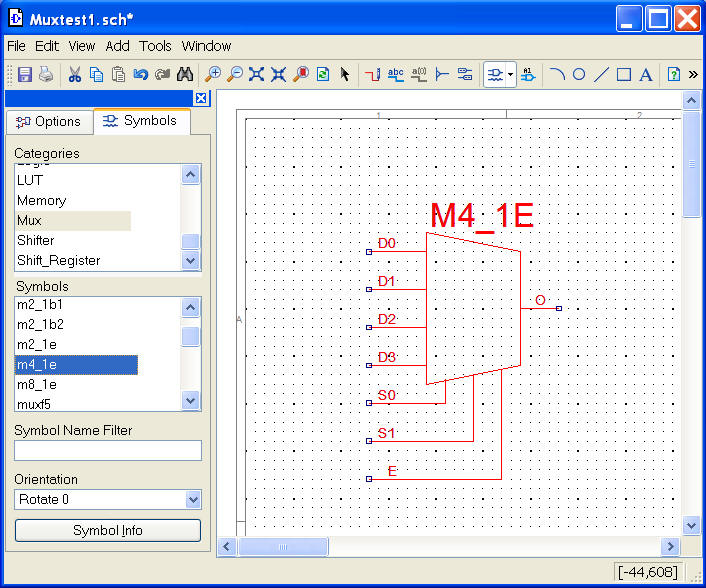Click the Save diskette icon
The height and width of the screenshot is (588, 706).
tap(25, 74)
